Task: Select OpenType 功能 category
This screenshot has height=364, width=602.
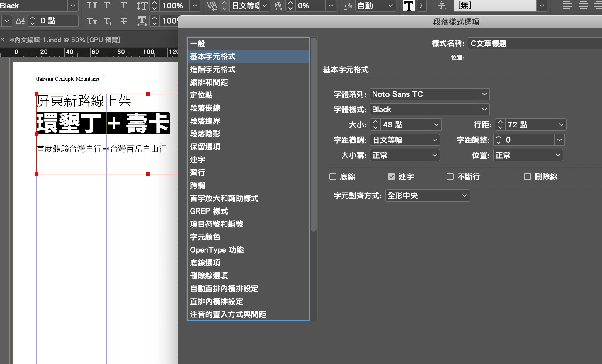Action: [217, 250]
